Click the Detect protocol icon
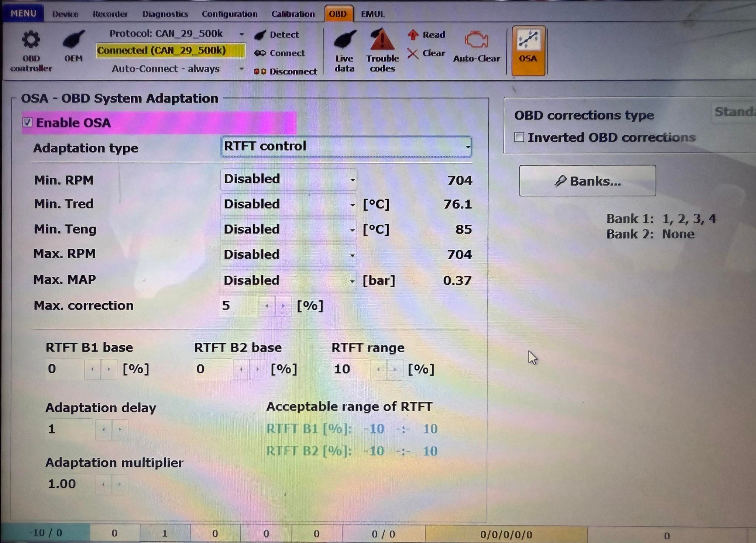The width and height of the screenshot is (756, 543). click(260, 35)
